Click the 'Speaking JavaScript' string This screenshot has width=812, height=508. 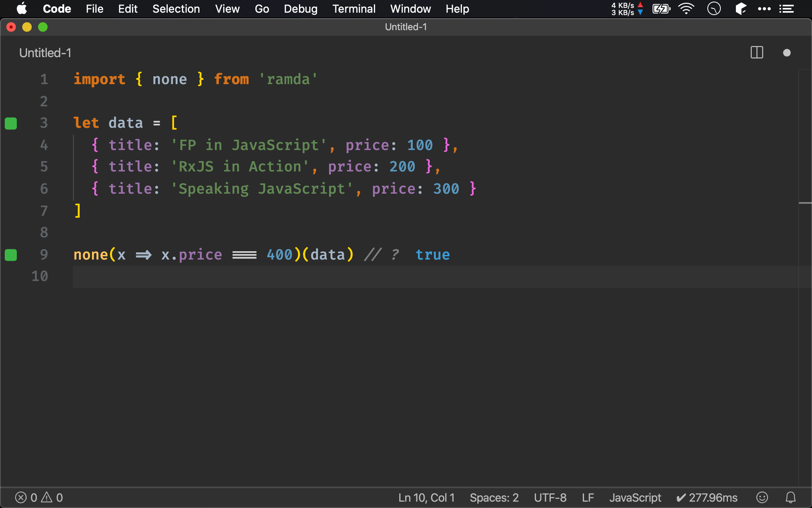click(x=262, y=189)
